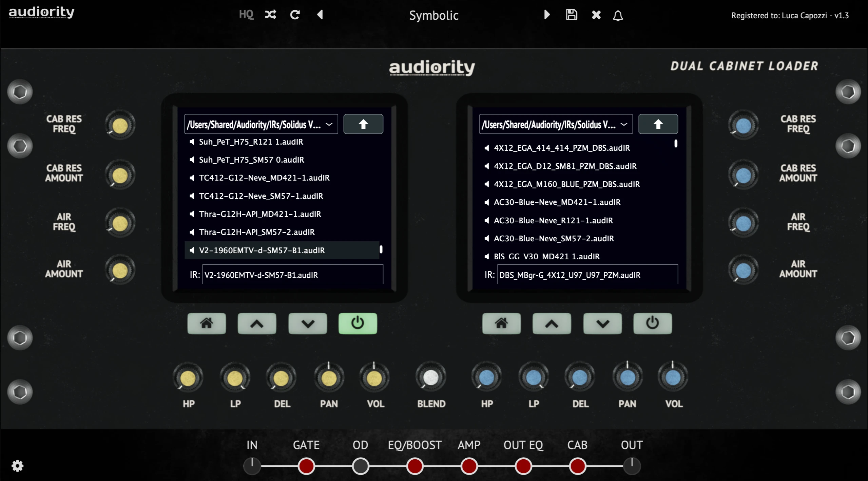Toggle the AMP stage node
This screenshot has width=868, height=481.
click(x=469, y=466)
